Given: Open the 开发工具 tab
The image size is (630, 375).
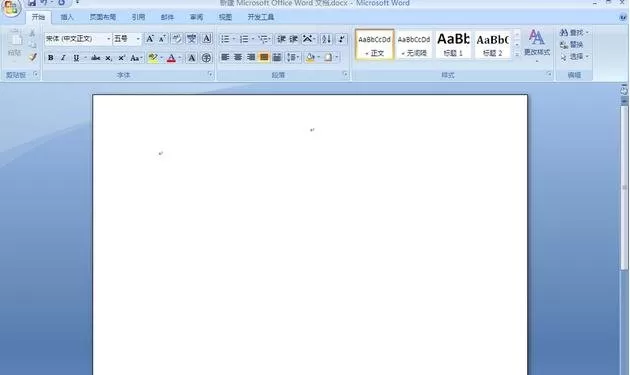Looking at the screenshot, I should pyautogui.click(x=261, y=17).
